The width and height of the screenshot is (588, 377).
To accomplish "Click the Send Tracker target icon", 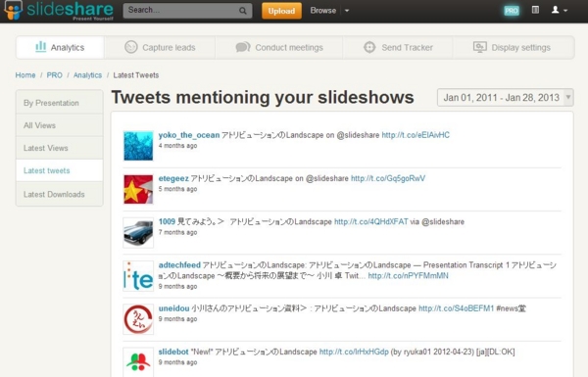I will coord(369,47).
